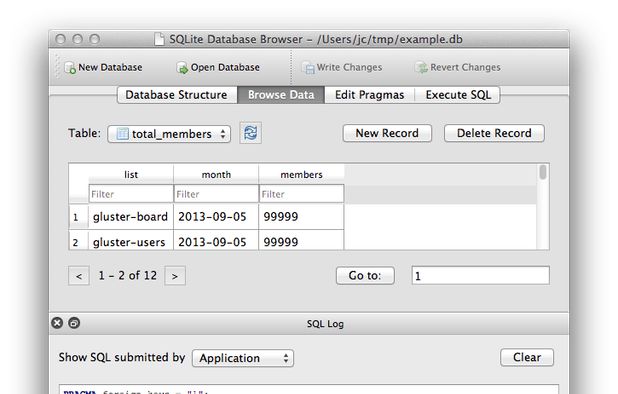618x394 pixels.
Task: Click the Write Changes toolbar icon
Action: click(308, 68)
